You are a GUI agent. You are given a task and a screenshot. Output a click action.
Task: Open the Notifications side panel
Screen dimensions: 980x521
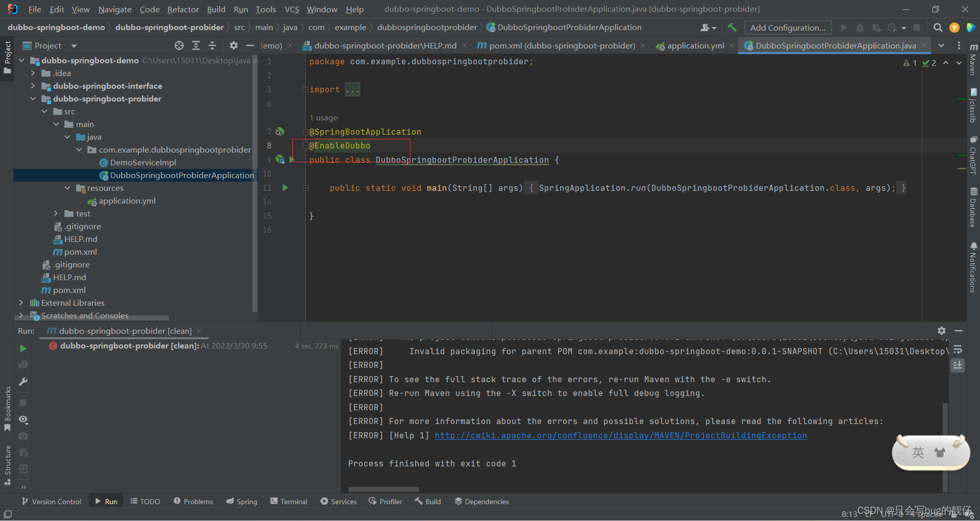pyautogui.click(x=973, y=267)
